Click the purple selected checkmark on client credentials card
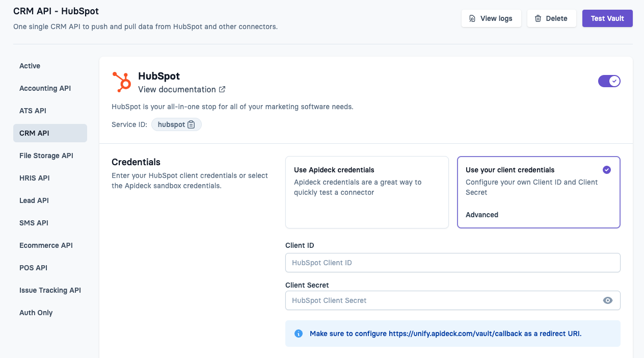Viewport: 644px width, 358px height. pos(606,170)
